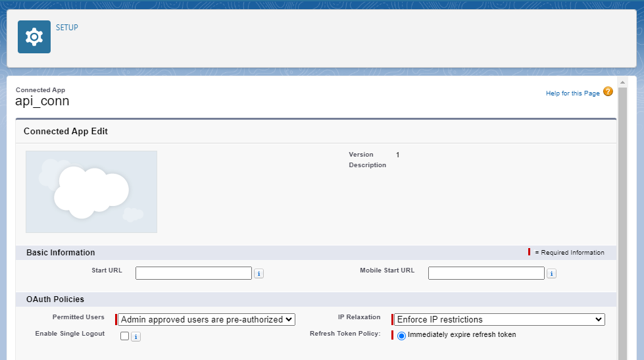Click the orange help question mark icon

point(608,92)
